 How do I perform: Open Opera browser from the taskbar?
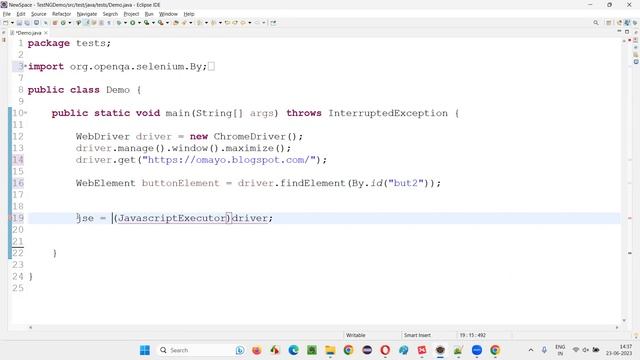point(385,350)
